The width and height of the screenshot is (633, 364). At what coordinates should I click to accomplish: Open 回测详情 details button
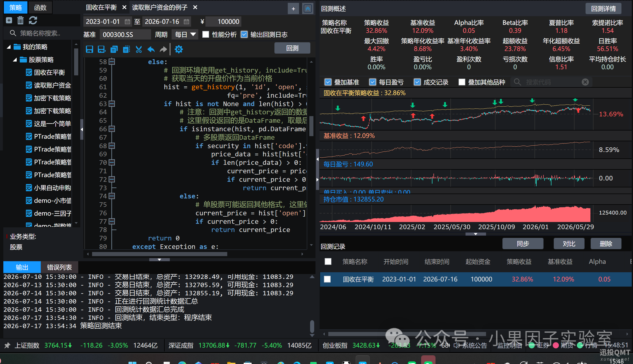[603, 9]
